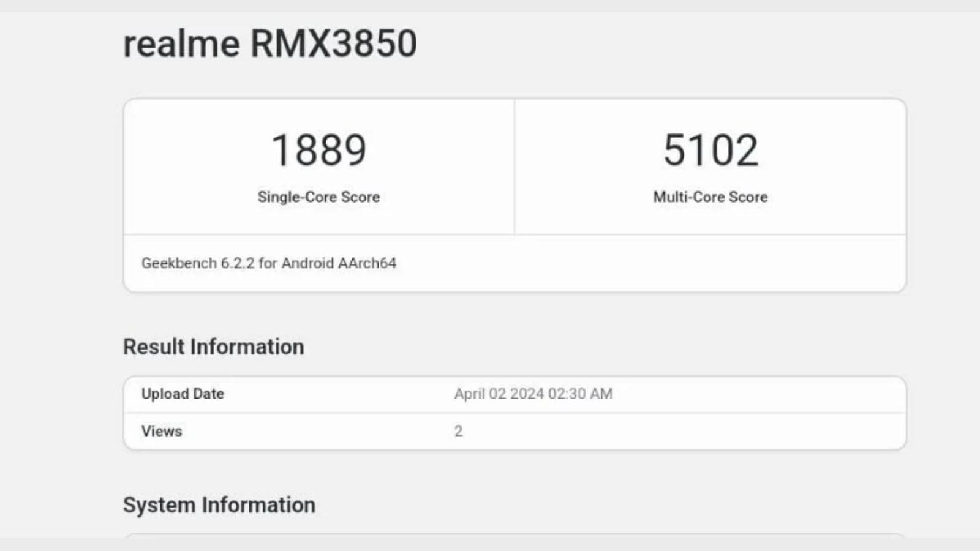Click the divider line between the two scores
Image resolution: width=980 pixels, height=551 pixels.
tap(514, 167)
